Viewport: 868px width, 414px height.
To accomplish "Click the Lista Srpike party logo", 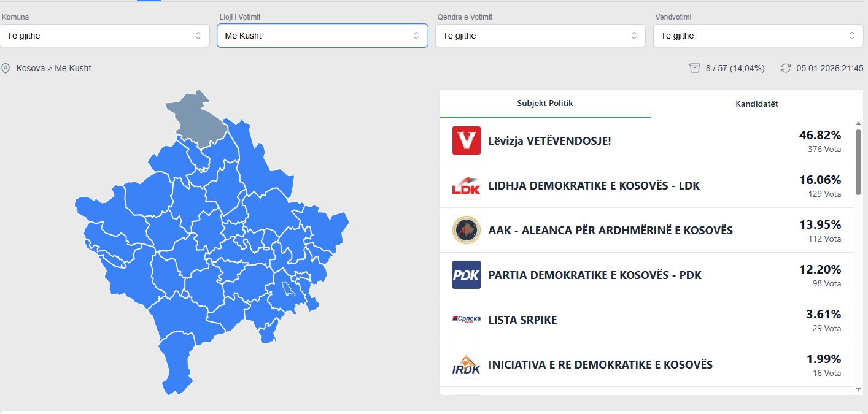I will point(466,320).
